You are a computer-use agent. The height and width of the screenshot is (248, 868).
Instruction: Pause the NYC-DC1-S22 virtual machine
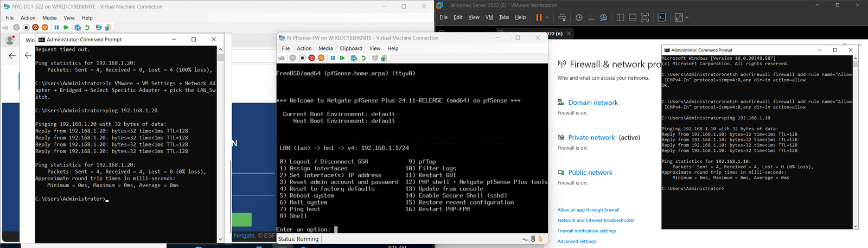[x=56, y=27]
